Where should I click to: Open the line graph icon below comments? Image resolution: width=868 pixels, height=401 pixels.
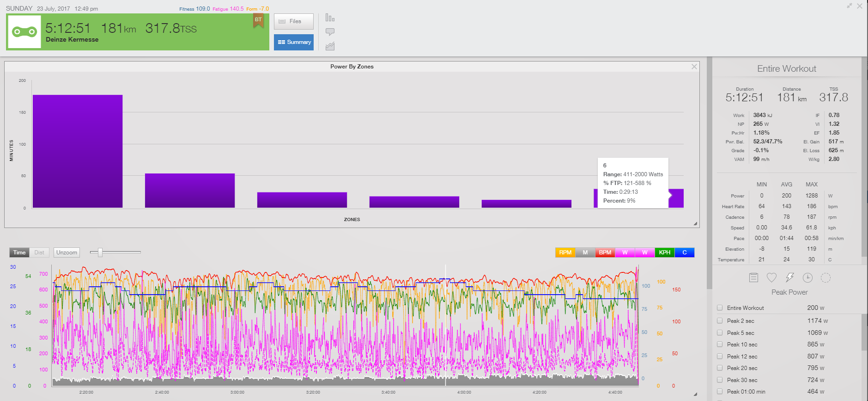330,46
